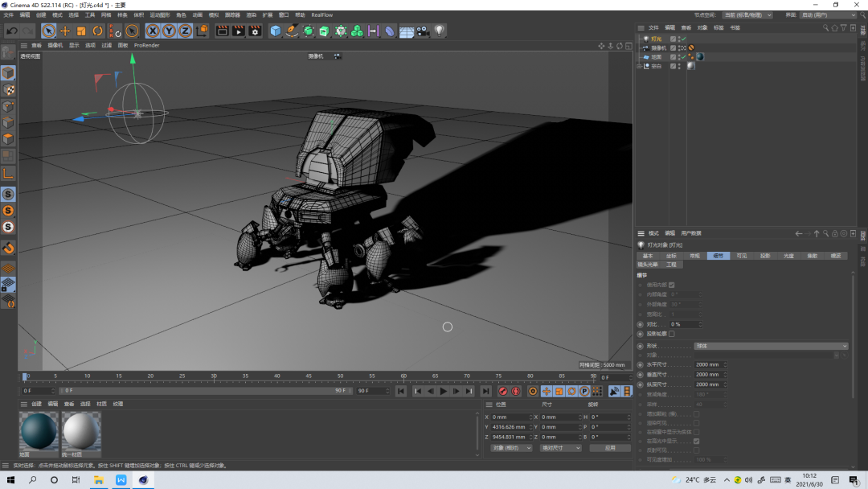Click the spline Pen tool icon
The height and width of the screenshot is (489, 868).
(292, 31)
